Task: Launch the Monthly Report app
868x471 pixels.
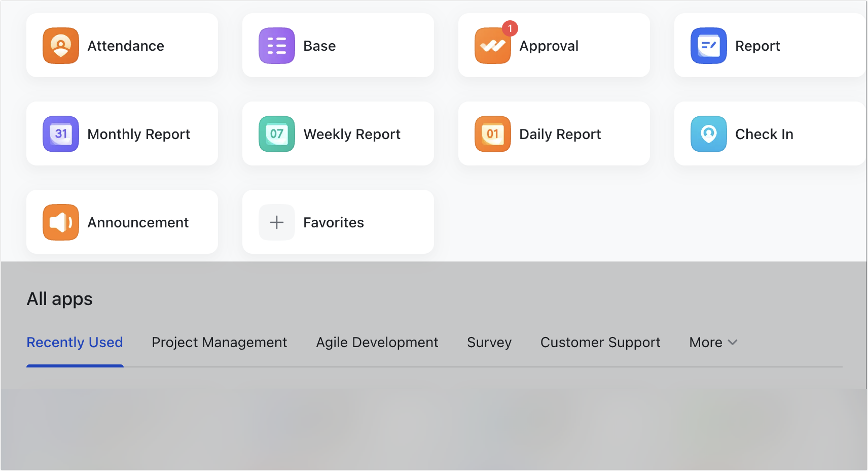Action: click(x=122, y=134)
